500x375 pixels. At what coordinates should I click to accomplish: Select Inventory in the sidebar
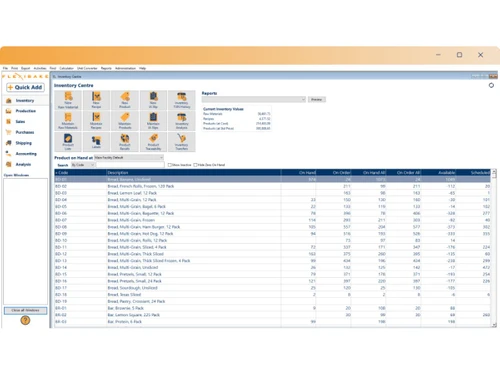pyautogui.click(x=25, y=100)
